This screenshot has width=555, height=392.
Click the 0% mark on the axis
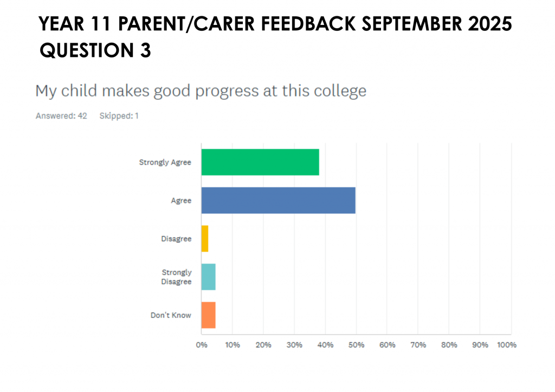[x=201, y=345]
